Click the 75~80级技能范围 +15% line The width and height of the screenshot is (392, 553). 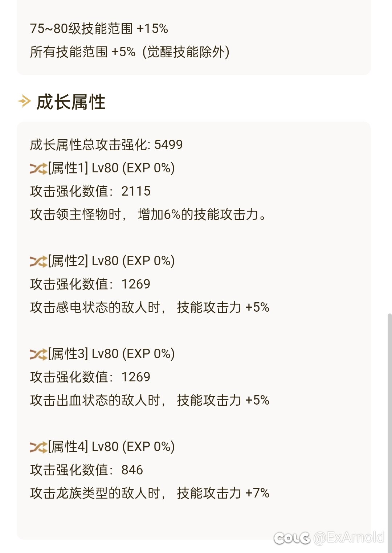[x=99, y=29]
